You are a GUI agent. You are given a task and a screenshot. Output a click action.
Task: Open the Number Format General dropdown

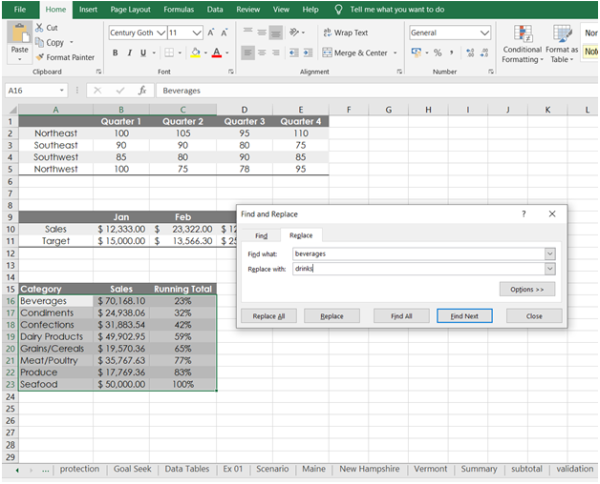[x=485, y=33]
